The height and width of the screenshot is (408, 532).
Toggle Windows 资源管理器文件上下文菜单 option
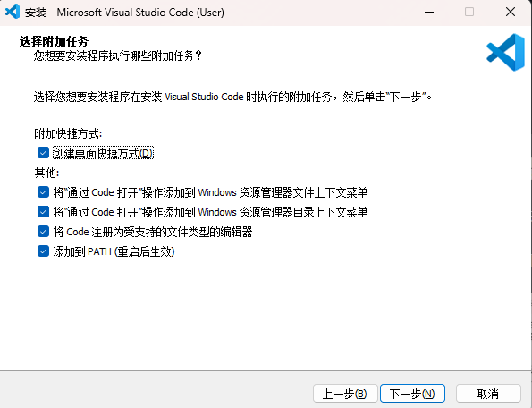(43, 192)
